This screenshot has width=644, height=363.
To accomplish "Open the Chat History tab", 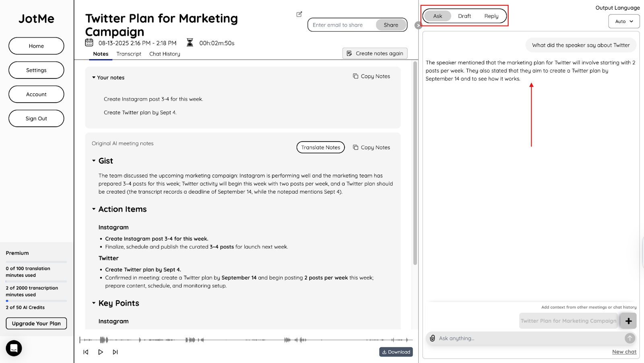I will tap(165, 54).
